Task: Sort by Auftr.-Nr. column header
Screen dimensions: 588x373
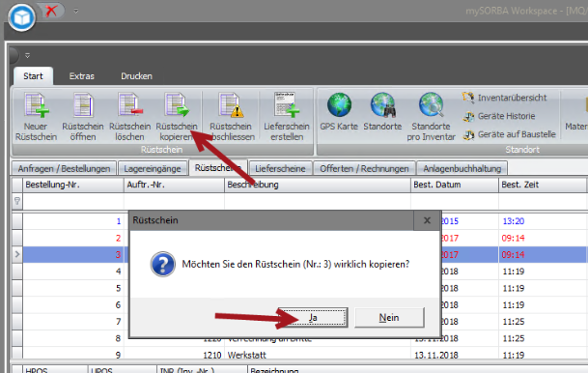Action: click(x=174, y=185)
